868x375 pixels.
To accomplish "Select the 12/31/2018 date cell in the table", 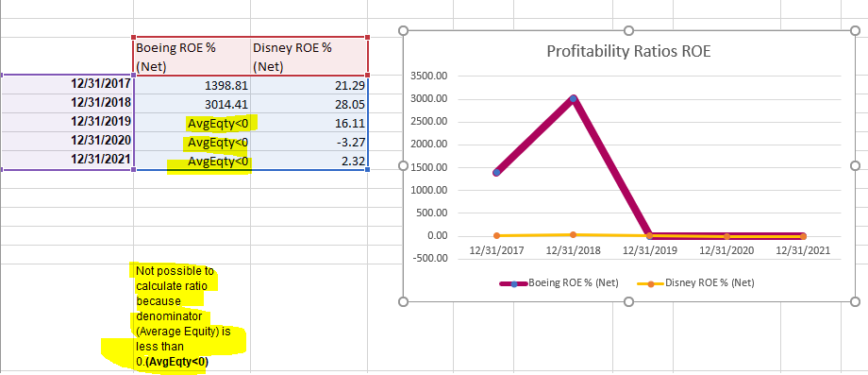I will pos(67,103).
